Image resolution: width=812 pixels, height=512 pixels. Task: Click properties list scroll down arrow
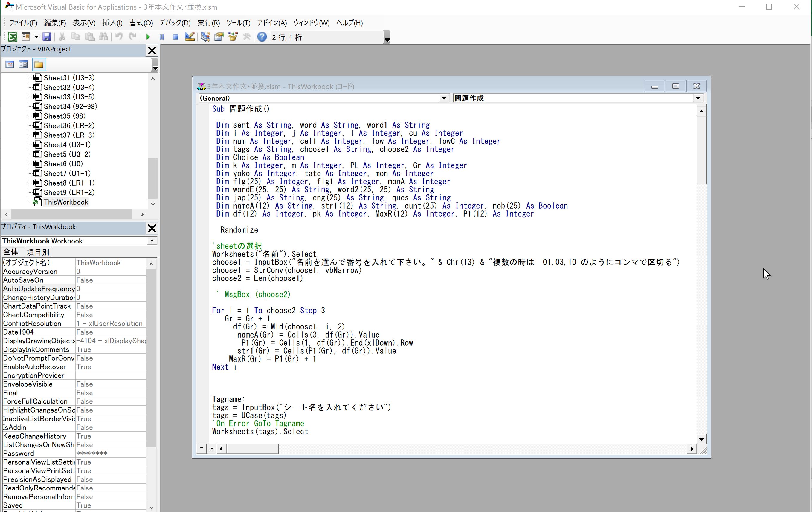coord(151,507)
